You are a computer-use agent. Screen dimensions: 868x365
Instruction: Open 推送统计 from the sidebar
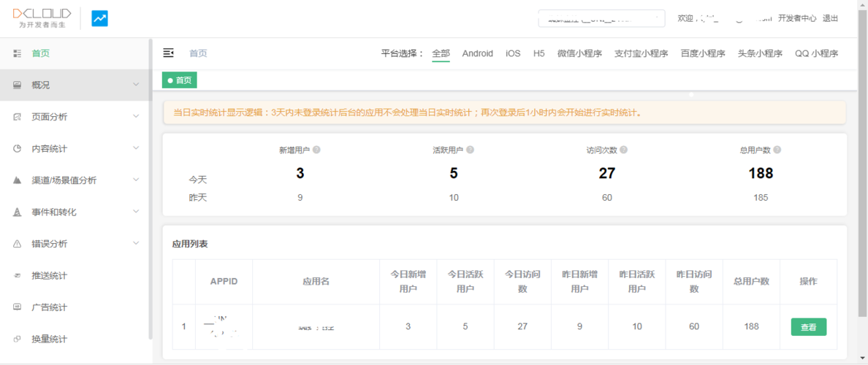[49, 276]
